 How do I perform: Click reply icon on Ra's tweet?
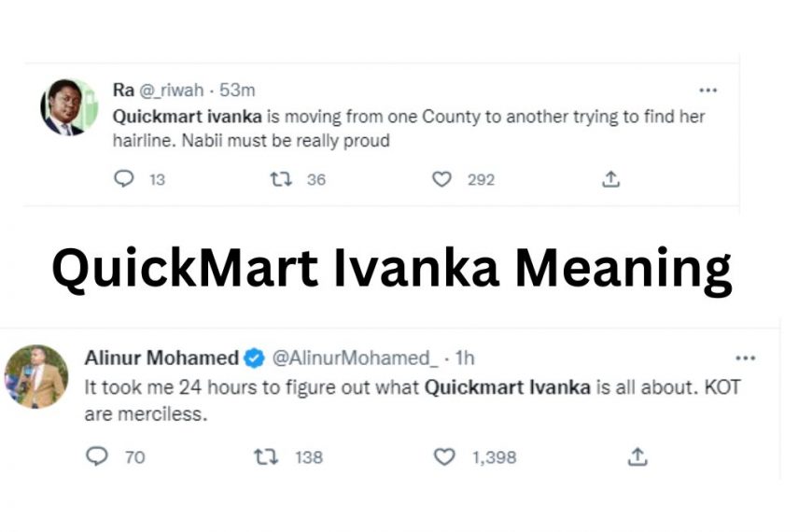124,179
